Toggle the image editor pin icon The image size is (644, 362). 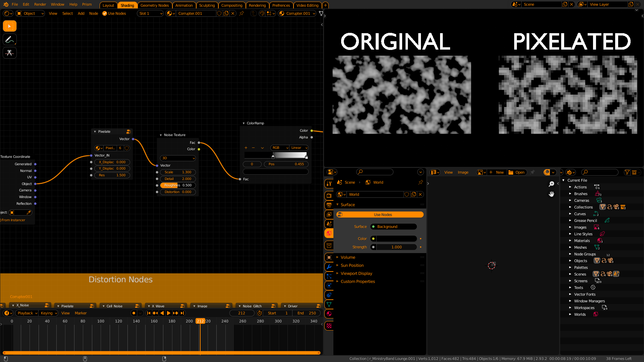pyautogui.click(x=532, y=172)
